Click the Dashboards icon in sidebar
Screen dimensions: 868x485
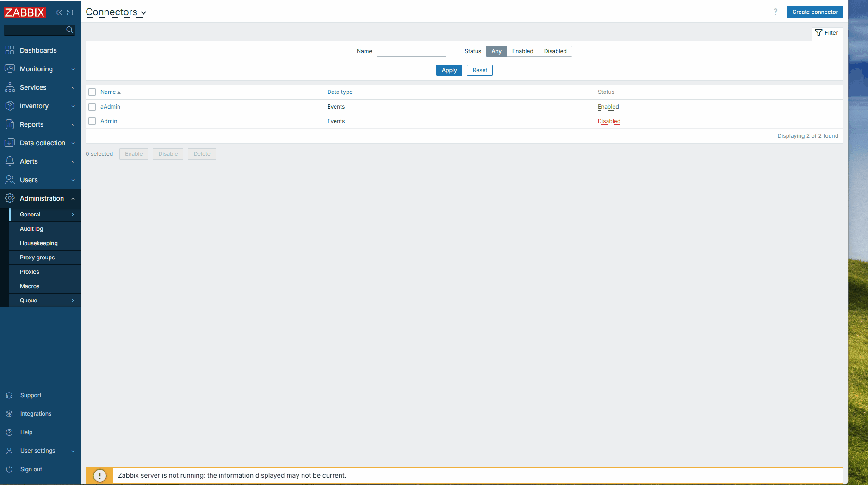pyautogui.click(x=10, y=50)
